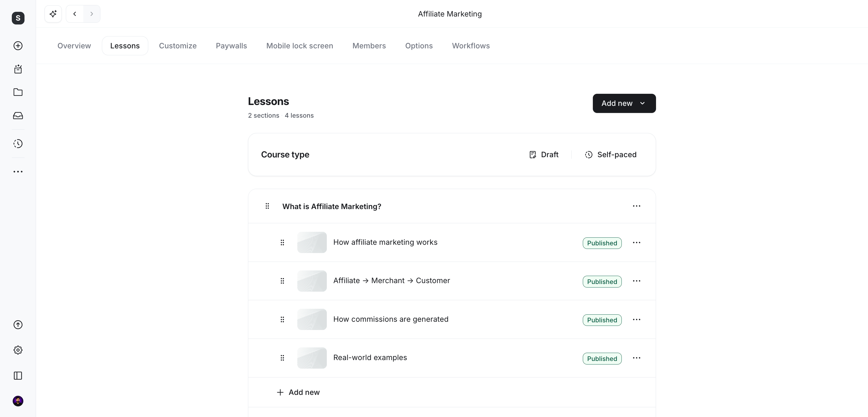Viewport: 868px width, 417px height.
Task: Open three-dots menu for 'How commissions are generated'
Action: pos(637,319)
